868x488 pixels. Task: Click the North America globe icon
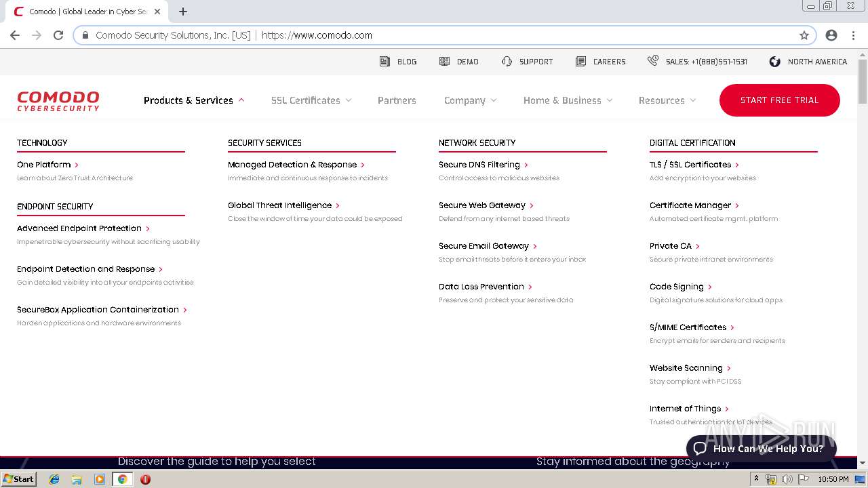point(774,61)
